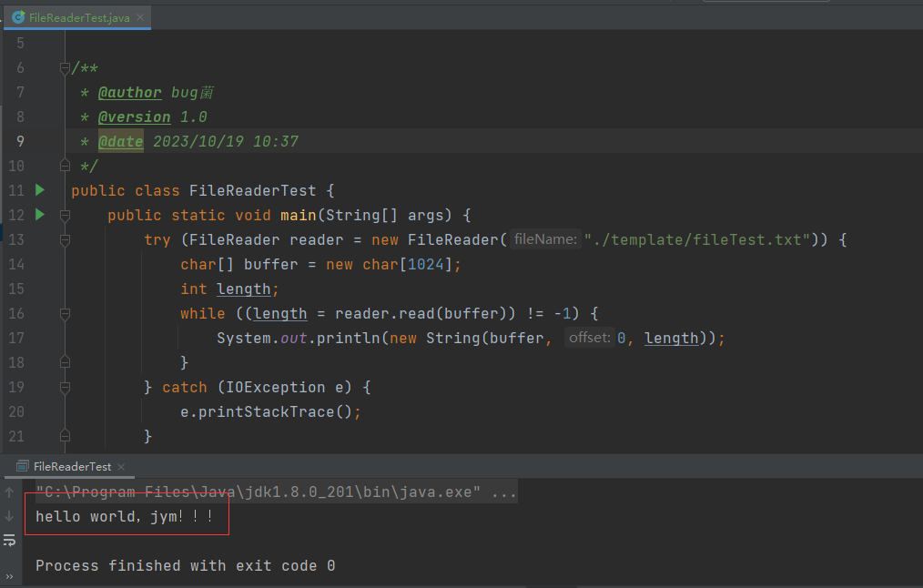
Task: Click the "Process finished with exit code 0" message
Action: 186,566
